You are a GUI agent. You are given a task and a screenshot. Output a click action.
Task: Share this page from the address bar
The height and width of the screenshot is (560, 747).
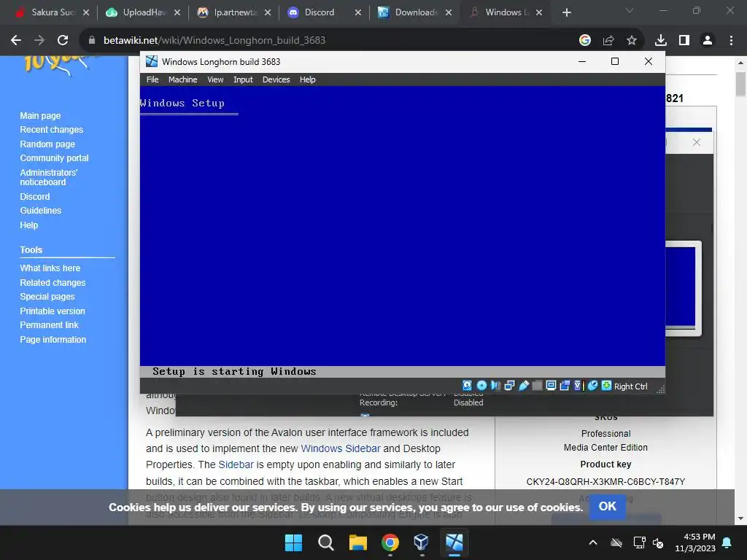click(608, 41)
